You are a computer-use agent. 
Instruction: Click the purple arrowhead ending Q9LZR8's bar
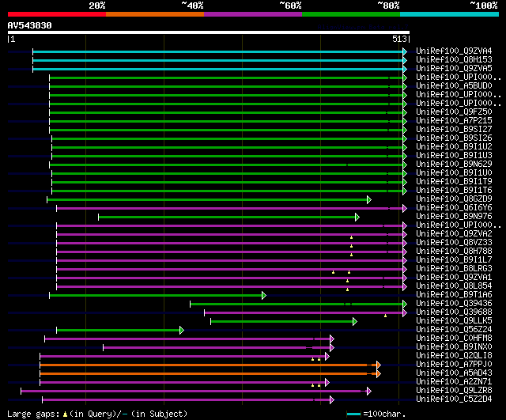(x=369, y=392)
